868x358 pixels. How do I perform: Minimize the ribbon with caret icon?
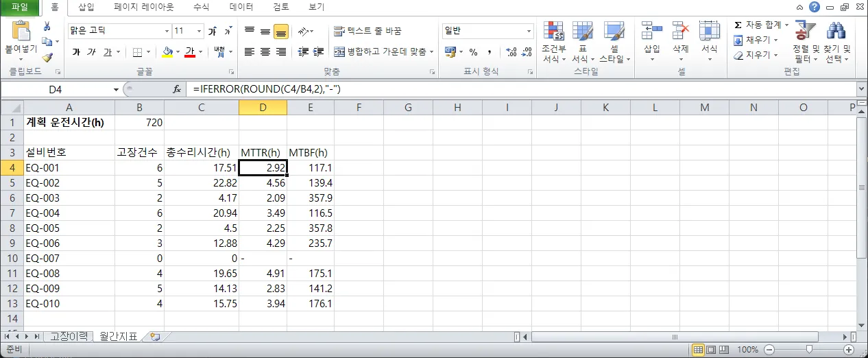[799, 7]
